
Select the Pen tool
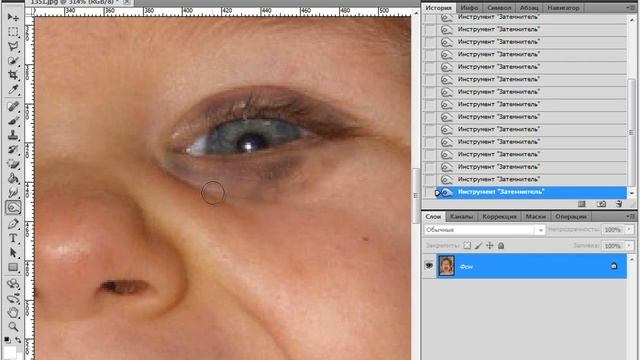coord(13,224)
